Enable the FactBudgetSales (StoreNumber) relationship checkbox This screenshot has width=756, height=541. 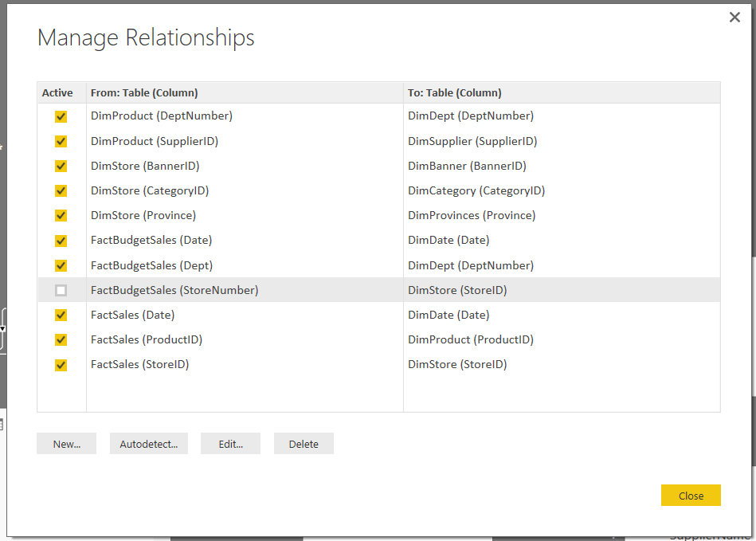pyautogui.click(x=61, y=290)
